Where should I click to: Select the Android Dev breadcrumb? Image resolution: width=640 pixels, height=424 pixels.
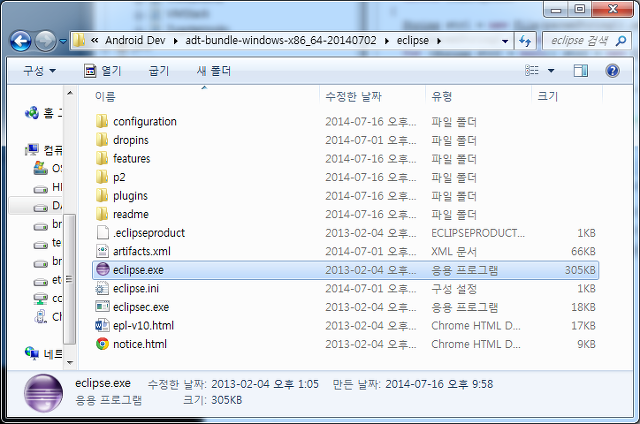point(135,40)
